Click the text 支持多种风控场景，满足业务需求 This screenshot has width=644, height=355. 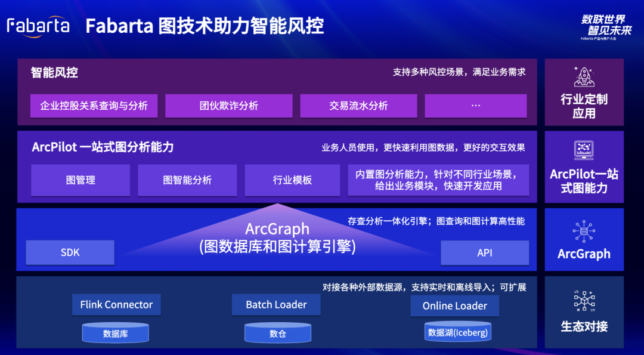pyautogui.click(x=459, y=72)
